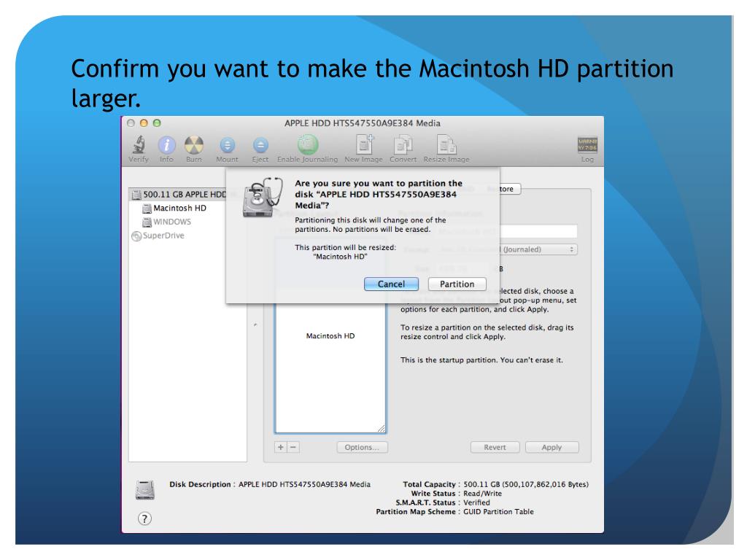Click the Apply button
The image size is (747, 560).
551,447
